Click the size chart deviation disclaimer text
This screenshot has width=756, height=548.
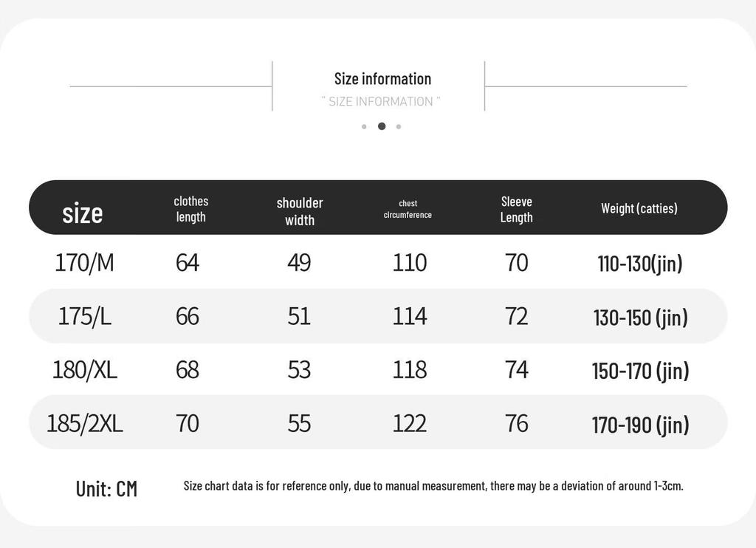point(433,486)
